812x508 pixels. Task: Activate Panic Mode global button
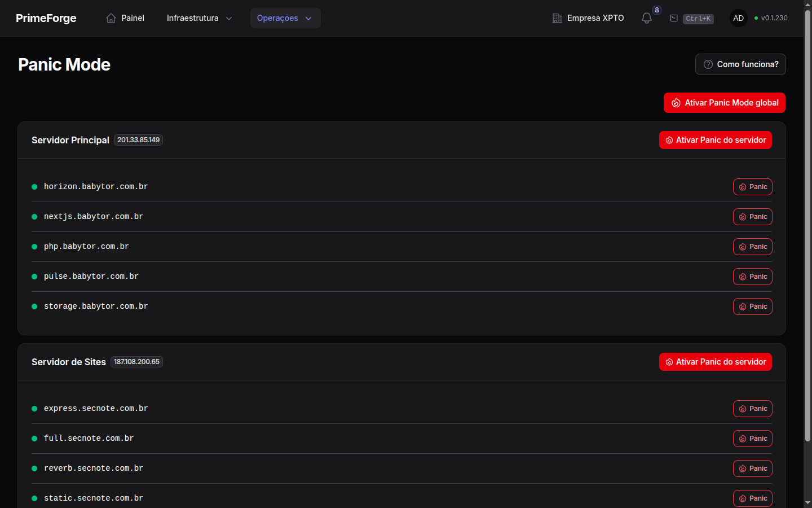pos(725,103)
